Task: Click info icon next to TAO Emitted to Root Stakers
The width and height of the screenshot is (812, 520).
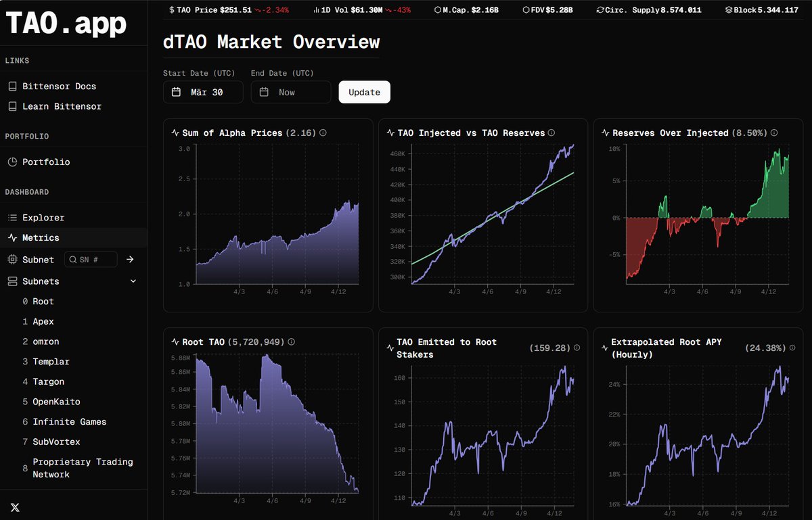Action: [x=577, y=348]
